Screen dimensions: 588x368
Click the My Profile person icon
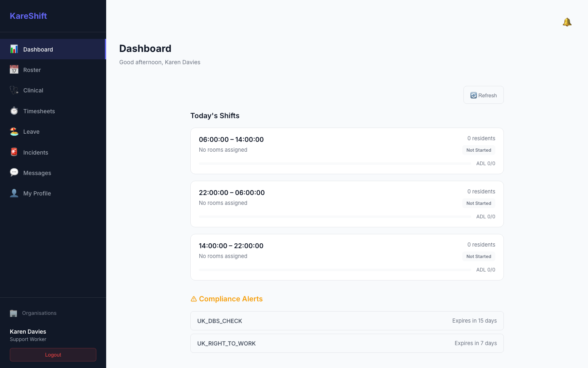(14, 193)
